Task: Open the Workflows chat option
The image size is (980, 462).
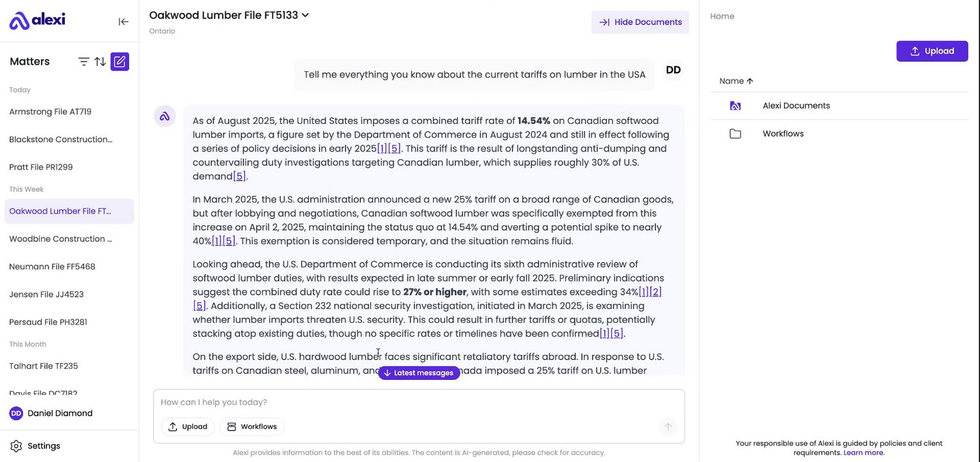Action: 252,427
